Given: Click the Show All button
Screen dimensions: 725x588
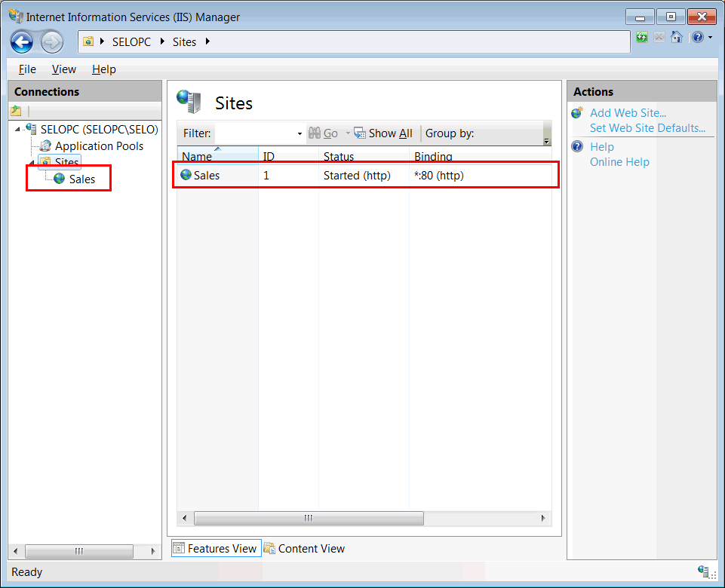Looking at the screenshot, I should [384, 133].
